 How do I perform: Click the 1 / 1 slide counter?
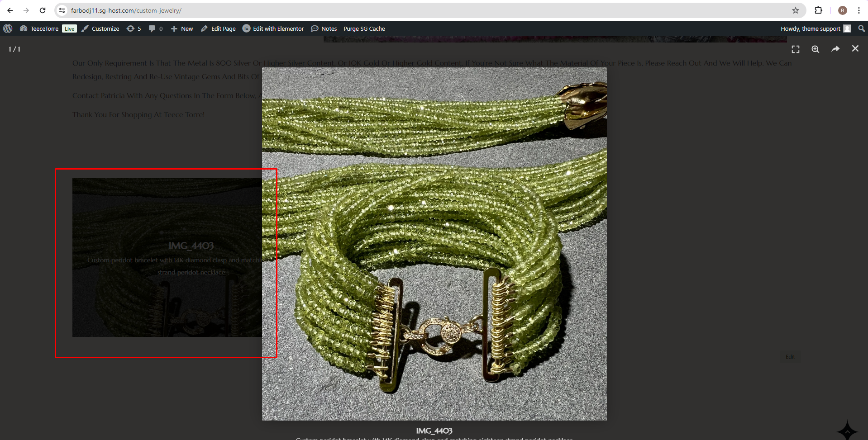tap(14, 49)
